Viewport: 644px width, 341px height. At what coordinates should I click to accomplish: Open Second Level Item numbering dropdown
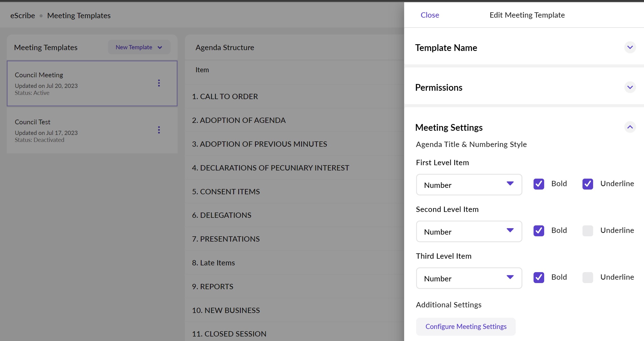469,232
